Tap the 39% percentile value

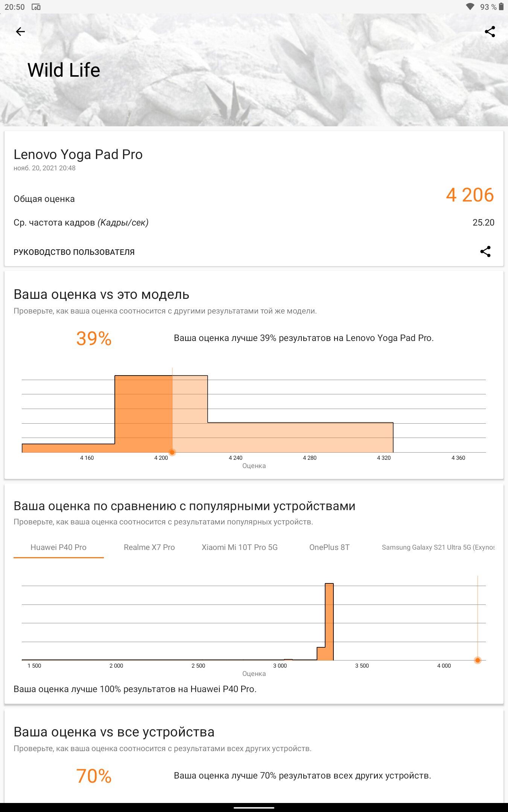[x=94, y=338]
